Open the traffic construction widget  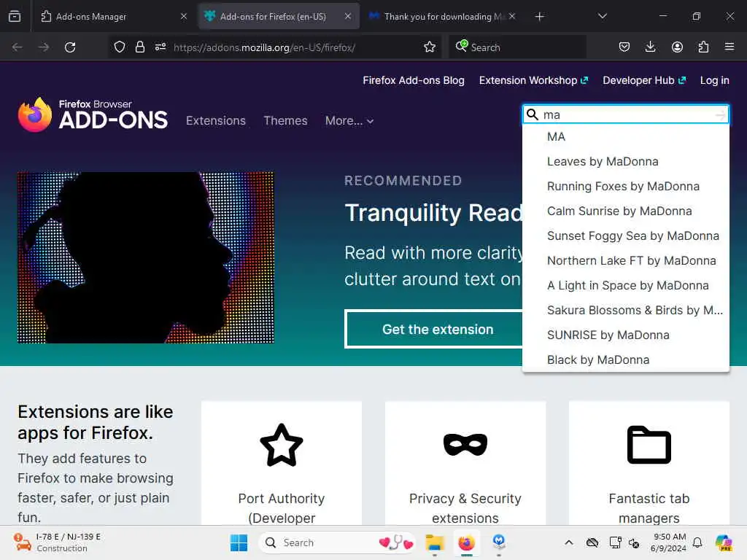(57, 542)
